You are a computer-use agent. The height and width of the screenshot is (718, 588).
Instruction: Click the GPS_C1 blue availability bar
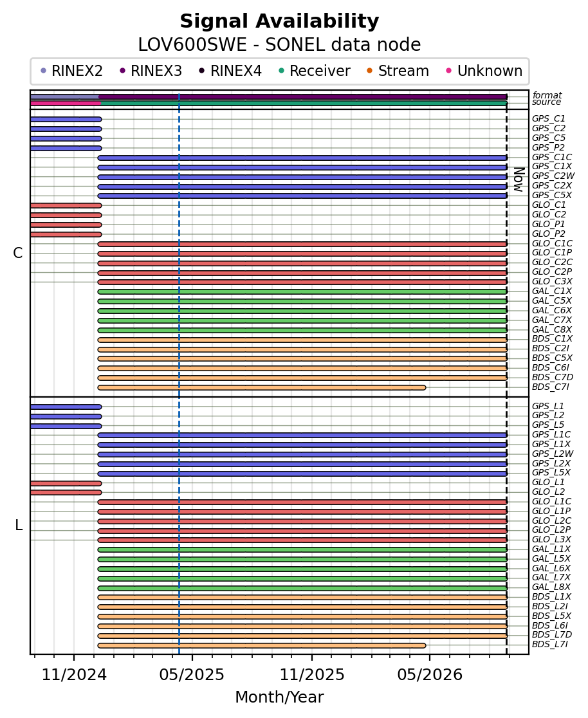pyautogui.click(x=66, y=119)
